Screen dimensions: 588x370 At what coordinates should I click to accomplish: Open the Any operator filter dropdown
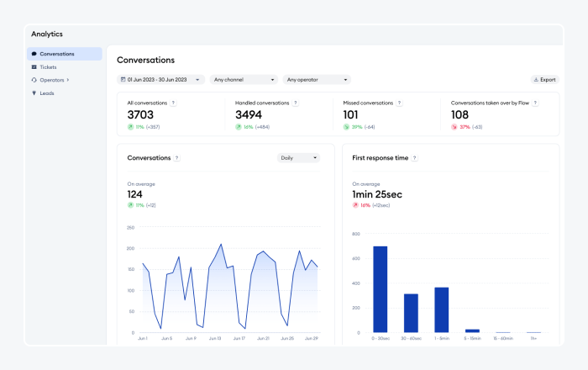316,80
